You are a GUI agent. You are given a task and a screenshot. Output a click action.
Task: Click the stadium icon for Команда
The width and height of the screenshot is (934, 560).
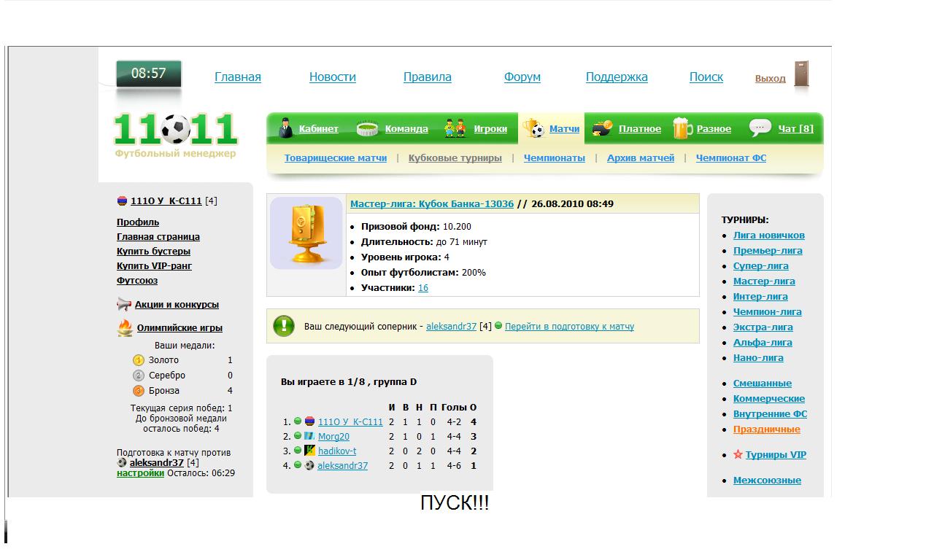click(x=367, y=129)
